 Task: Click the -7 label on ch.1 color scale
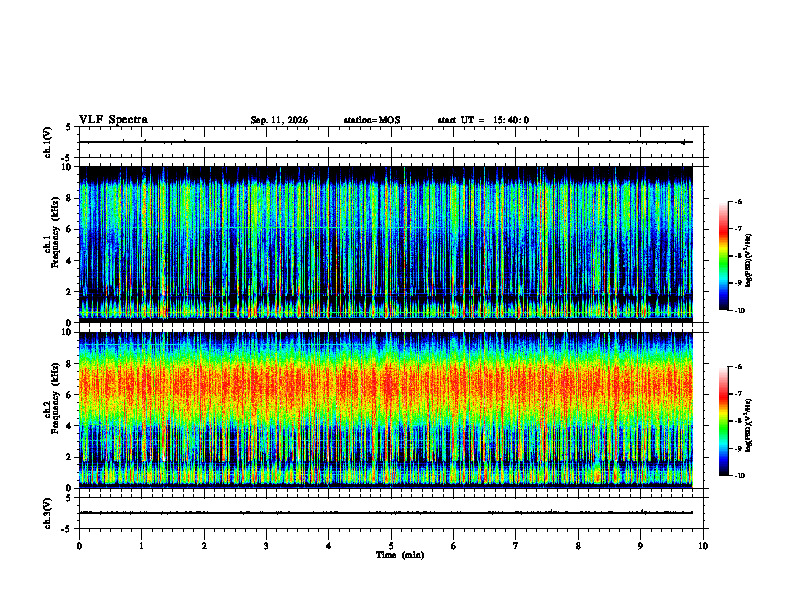738,229
